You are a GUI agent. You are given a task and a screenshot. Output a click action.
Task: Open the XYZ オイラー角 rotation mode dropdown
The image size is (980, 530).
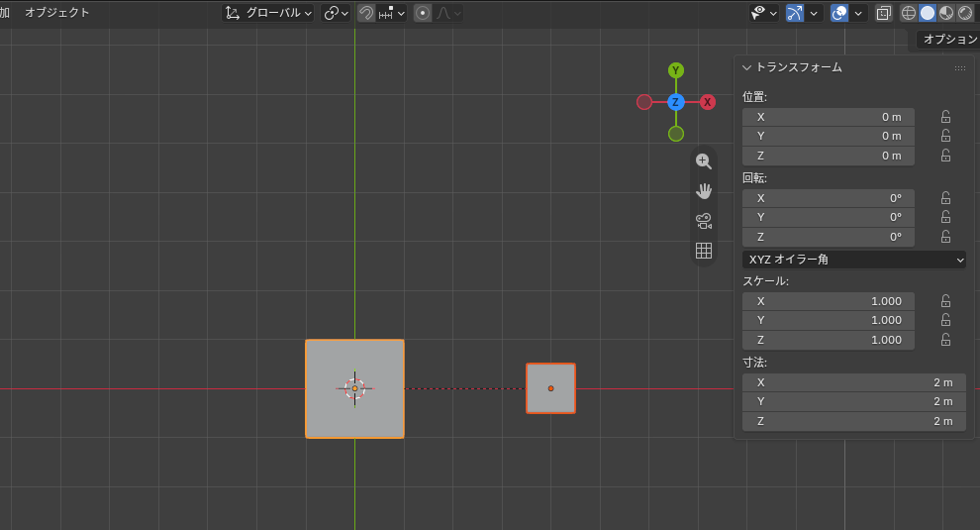853,260
